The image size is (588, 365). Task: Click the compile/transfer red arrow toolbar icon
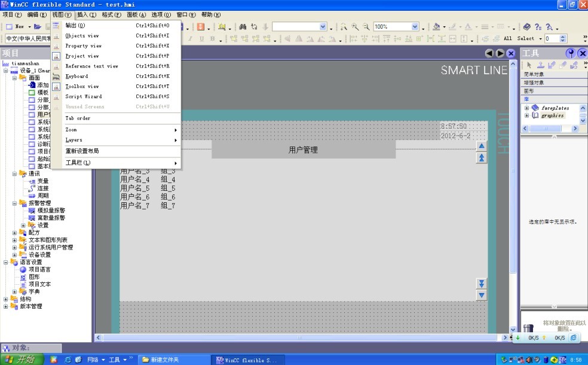200,27
